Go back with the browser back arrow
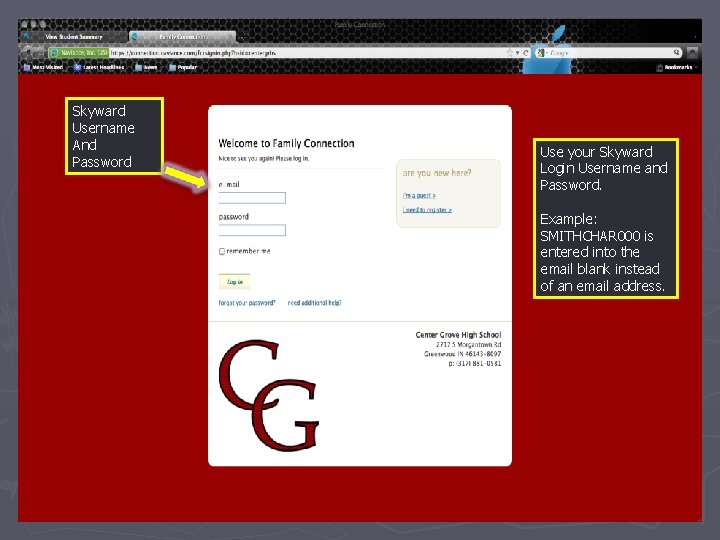 click(28, 52)
